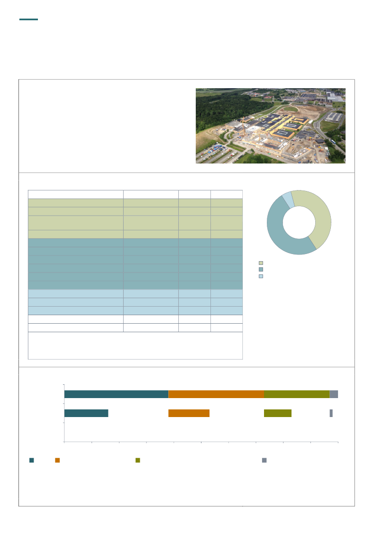Screen dimensions: 392x554
Task: Click dark teal segment of top bar
Action: (x=116, y=394)
